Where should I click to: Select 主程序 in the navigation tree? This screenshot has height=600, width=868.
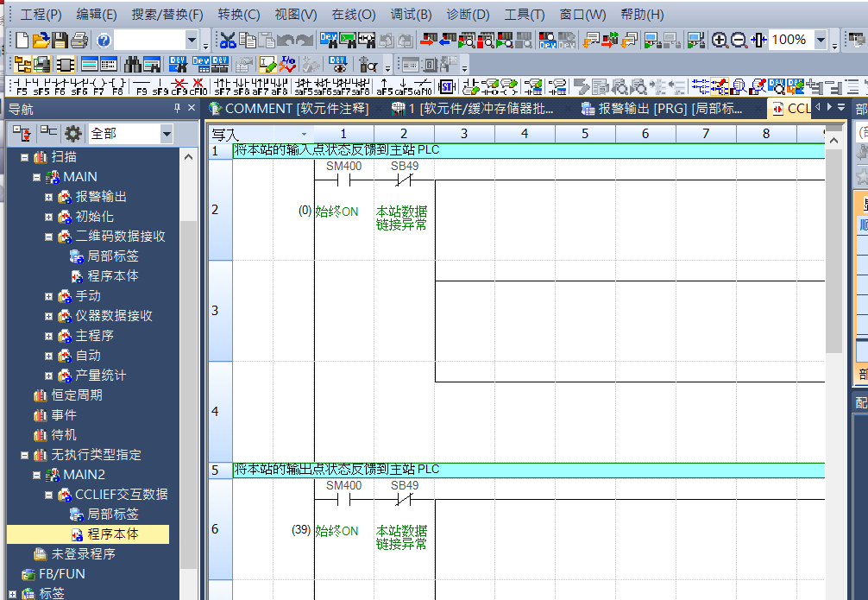tap(94, 335)
